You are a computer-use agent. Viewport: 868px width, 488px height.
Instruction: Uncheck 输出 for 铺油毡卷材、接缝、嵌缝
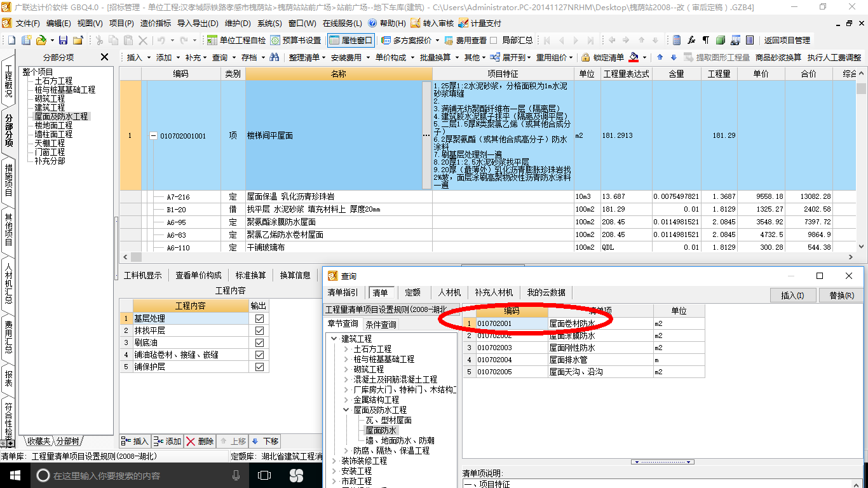pos(259,355)
